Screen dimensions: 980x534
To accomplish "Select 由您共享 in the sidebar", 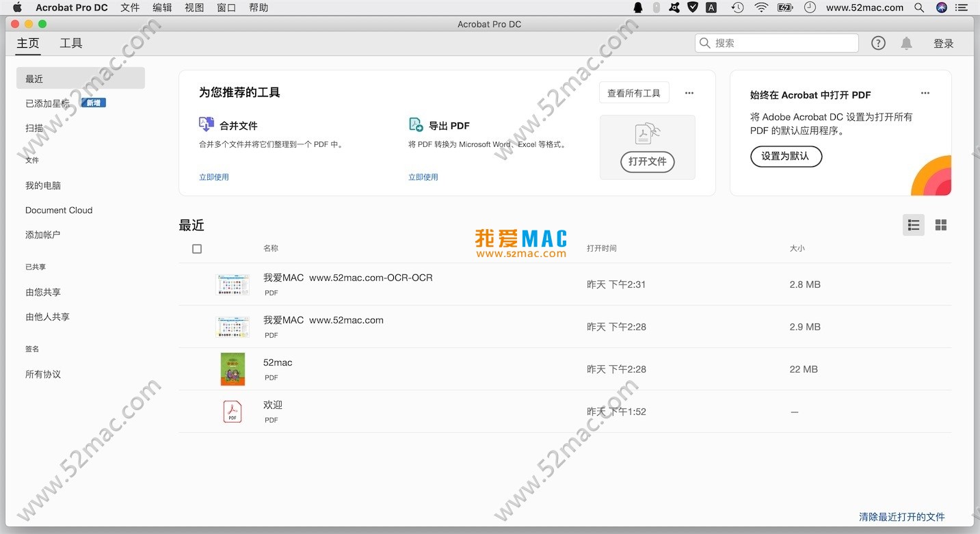I will pyautogui.click(x=43, y=292).
